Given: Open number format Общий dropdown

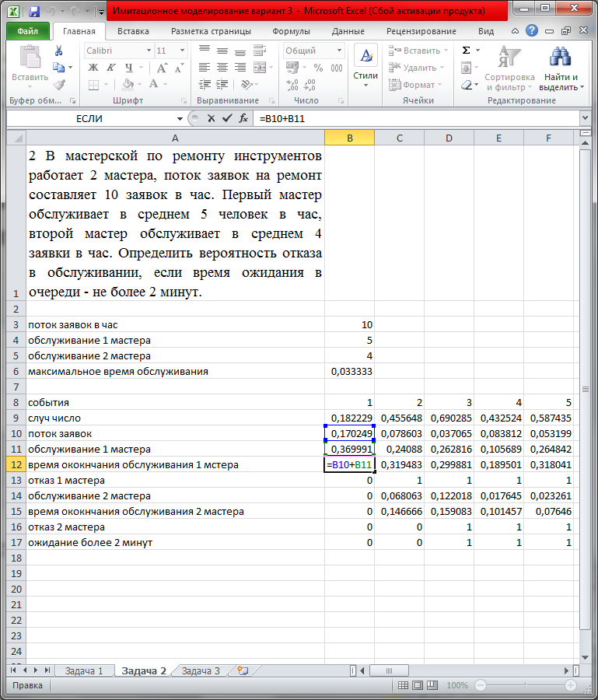Looking at the screenshot, I should pos(339,51).
